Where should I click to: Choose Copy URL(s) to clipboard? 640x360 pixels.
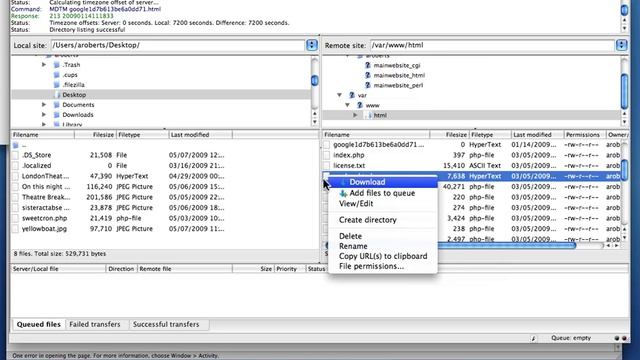383,256
